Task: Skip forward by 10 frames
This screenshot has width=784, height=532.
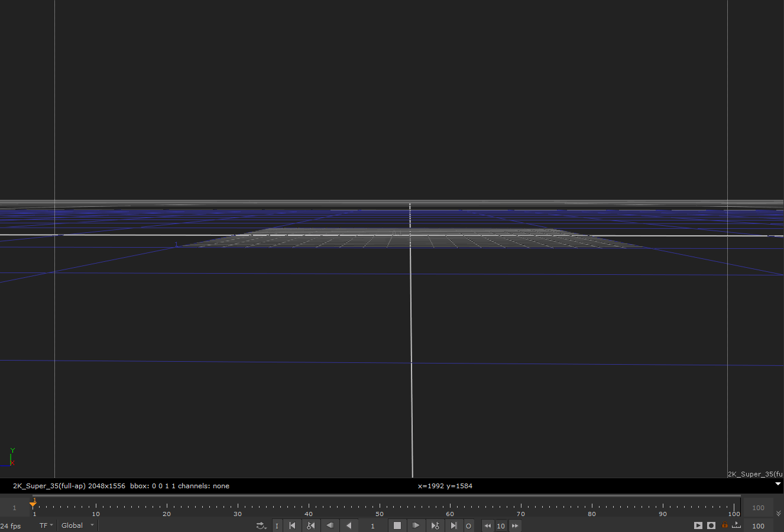Action: (x=515, y=525)
